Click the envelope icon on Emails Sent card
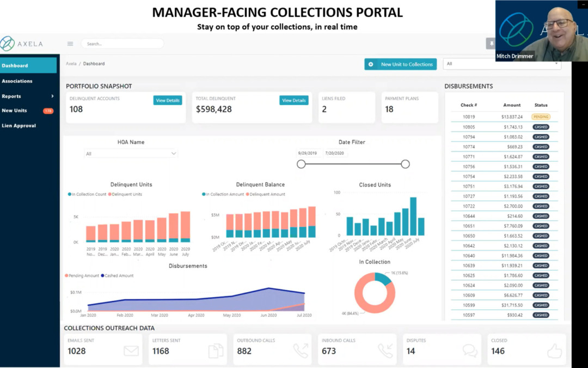Screen dimensions: 588x368 [x=131, y=351]
